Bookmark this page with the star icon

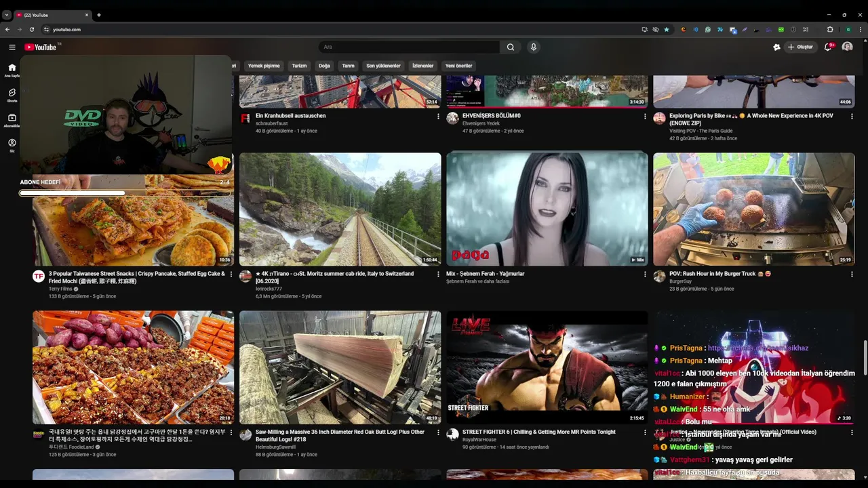(667, 29)
